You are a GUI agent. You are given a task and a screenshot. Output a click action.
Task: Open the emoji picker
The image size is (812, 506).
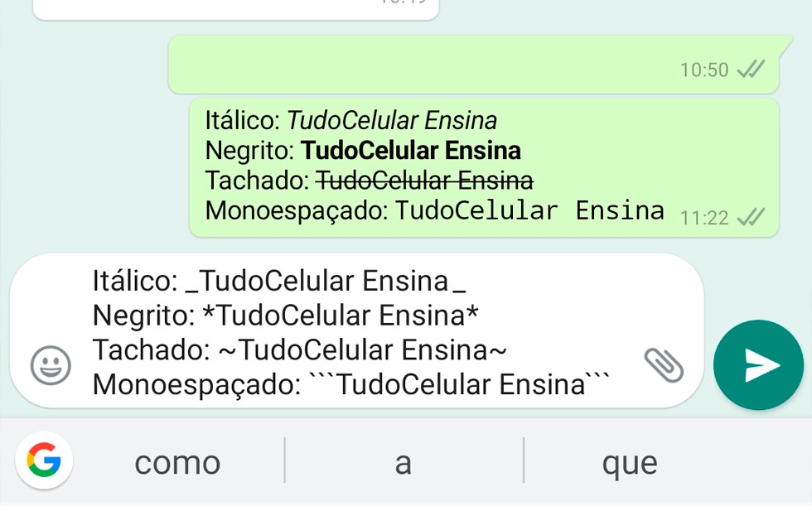tap(51, 365)
